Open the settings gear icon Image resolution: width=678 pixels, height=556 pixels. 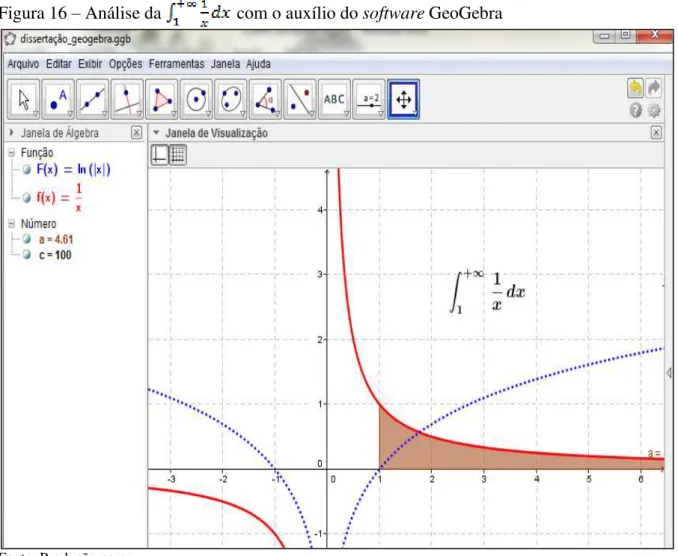pos(654,111)
